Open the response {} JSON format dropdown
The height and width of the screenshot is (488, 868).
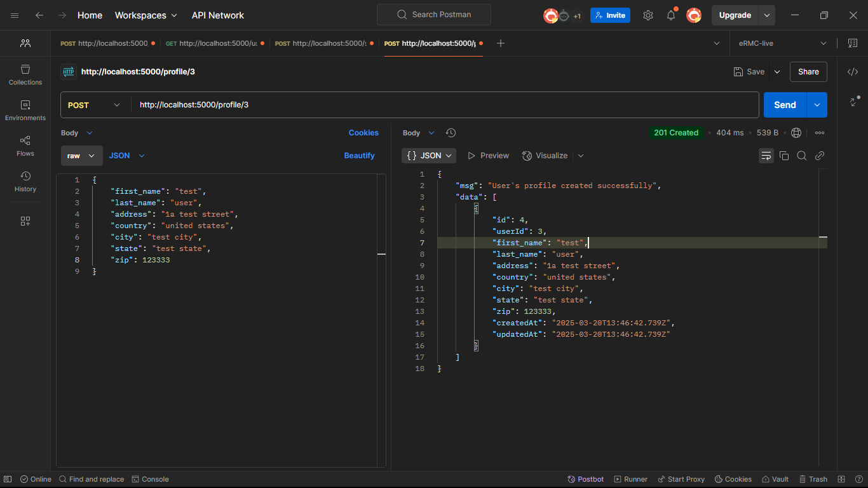pyautogui.click(x=429, y=156)
